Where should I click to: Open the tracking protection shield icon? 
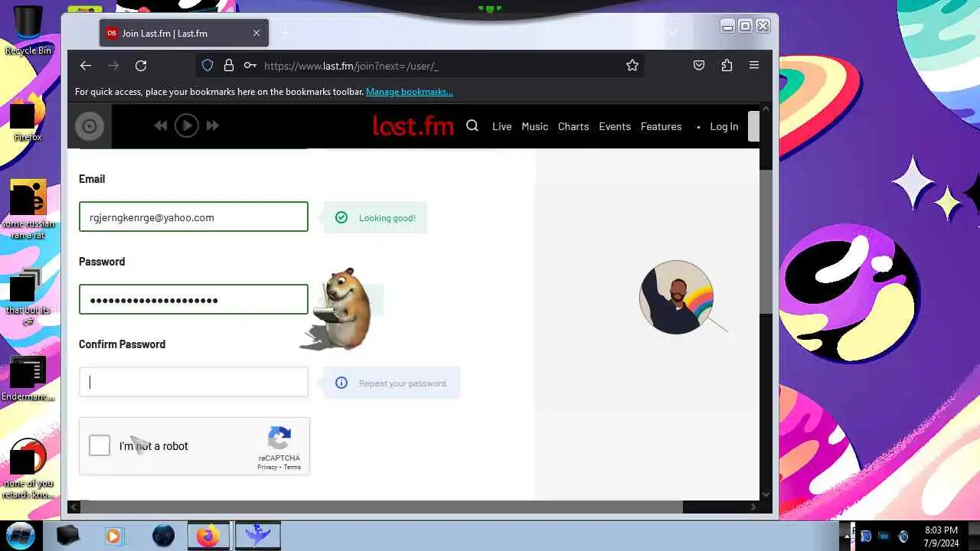(x=207, y=66)
